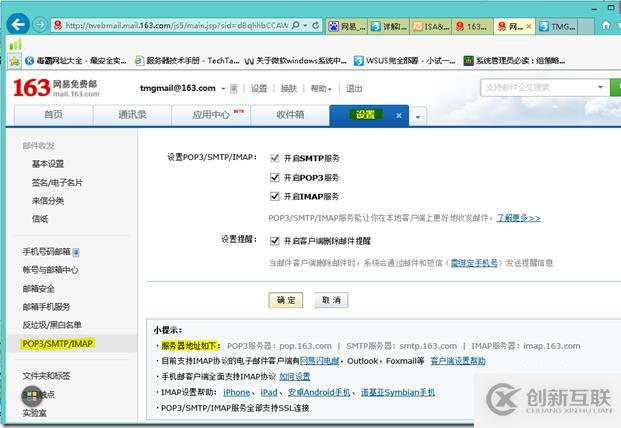
Task: Toggle the 开启IMAP服务 checkbox
Action: (274, 196)
